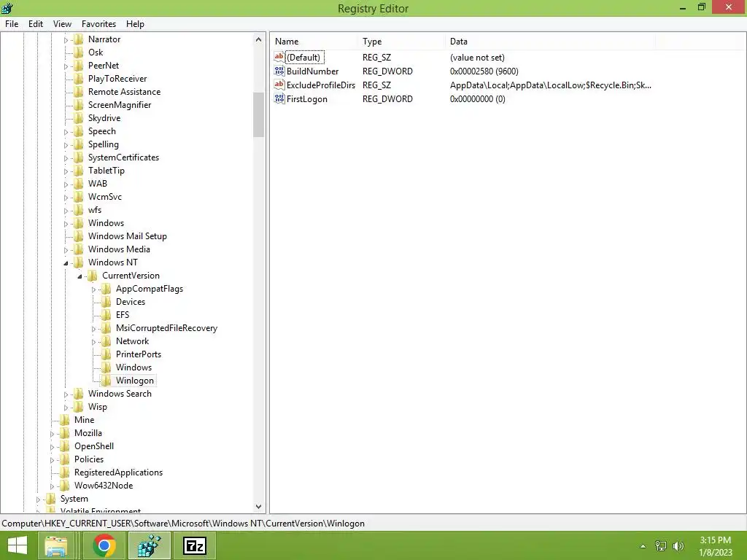Open the Help menu
Viewport: 747px width, 560px height.
(x=135, y=24)
